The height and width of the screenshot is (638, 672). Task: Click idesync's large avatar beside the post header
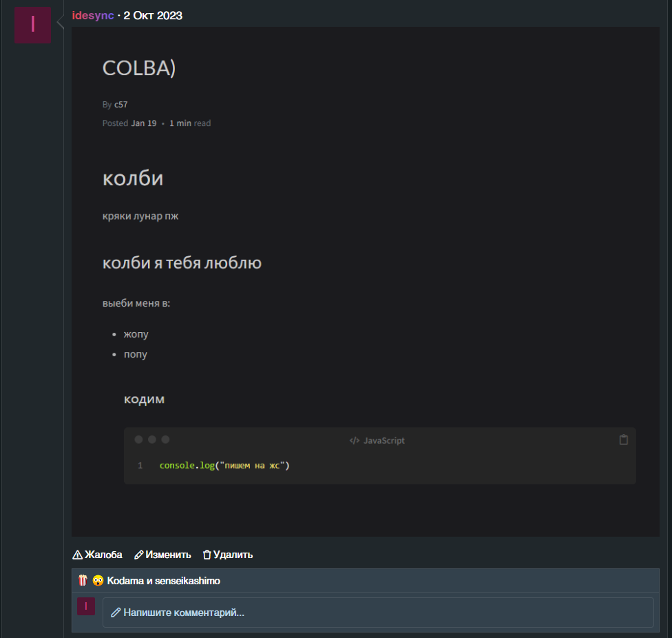click(x=32, y=25)
